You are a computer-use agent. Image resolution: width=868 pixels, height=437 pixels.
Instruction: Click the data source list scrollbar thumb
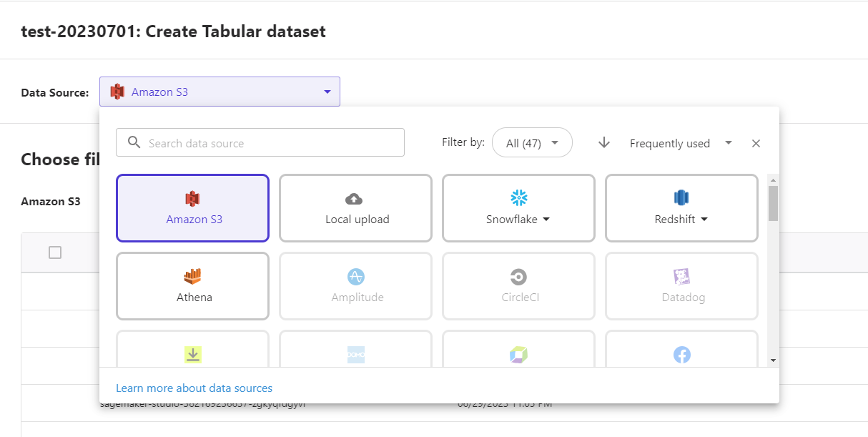point(773,202)
